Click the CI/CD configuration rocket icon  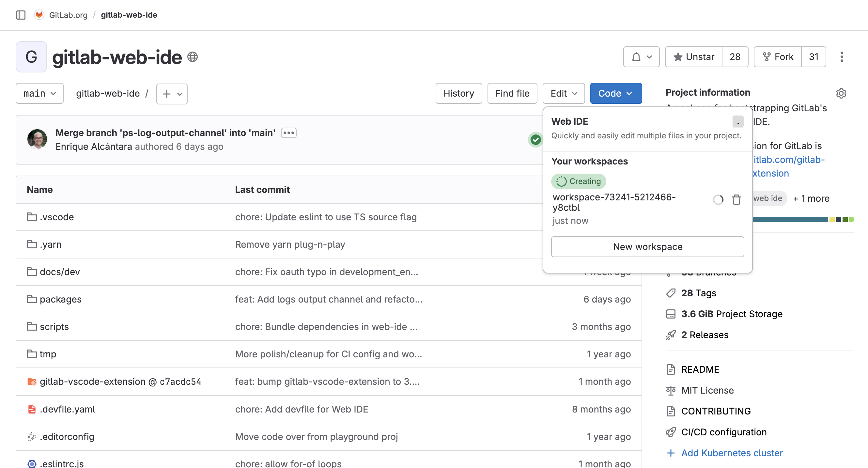tap(671, 432)
